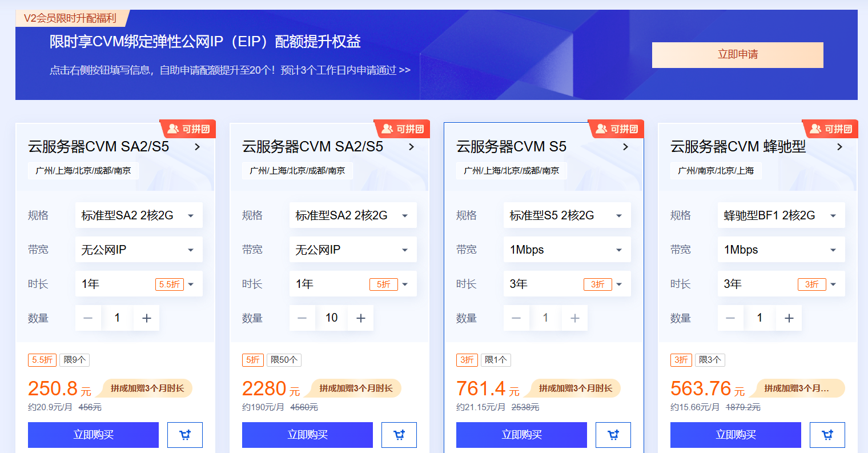Click plus quantity on CVM S5 card
Image resolution: width=868 pixels, height=453 pixels.
(x=574, y=318)
